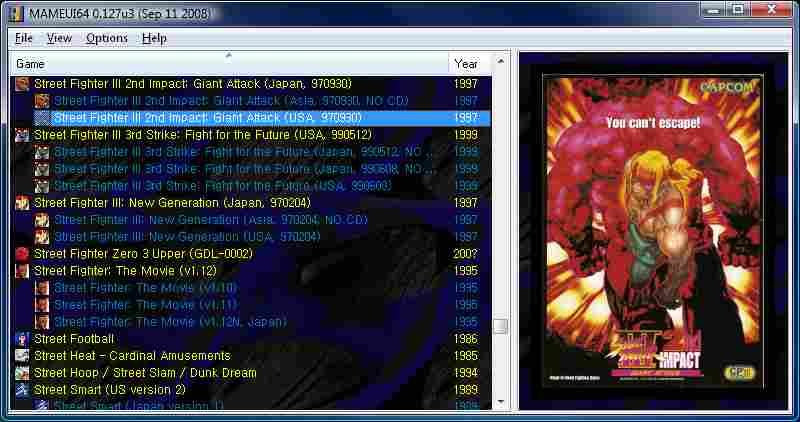Click the MAMEUI64 title bar app icon
The height and width of the screenshot is (422, 800).
tap(16, 14)
